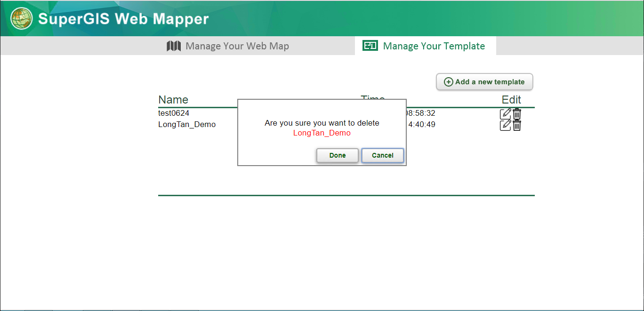644x311 pixels.
Task: Click the SuperGIS Web Mapper title
Action: click(123, 19)
